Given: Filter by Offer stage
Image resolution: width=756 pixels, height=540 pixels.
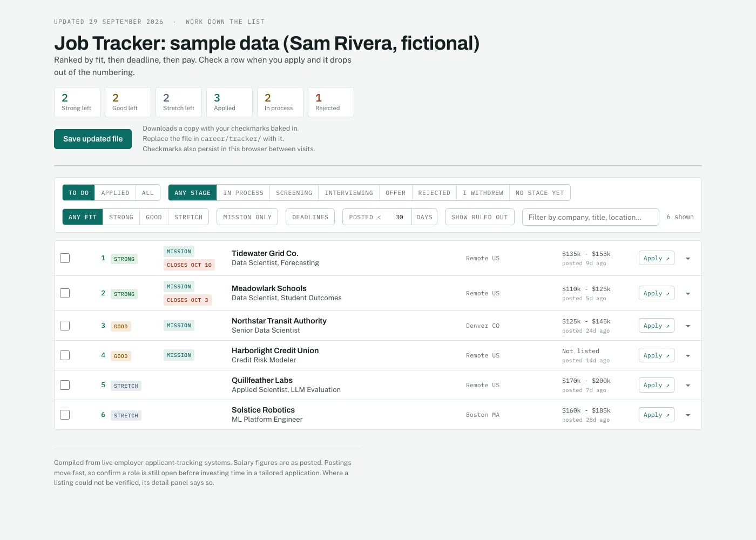Looking at the screenshot, I should 395,193.
